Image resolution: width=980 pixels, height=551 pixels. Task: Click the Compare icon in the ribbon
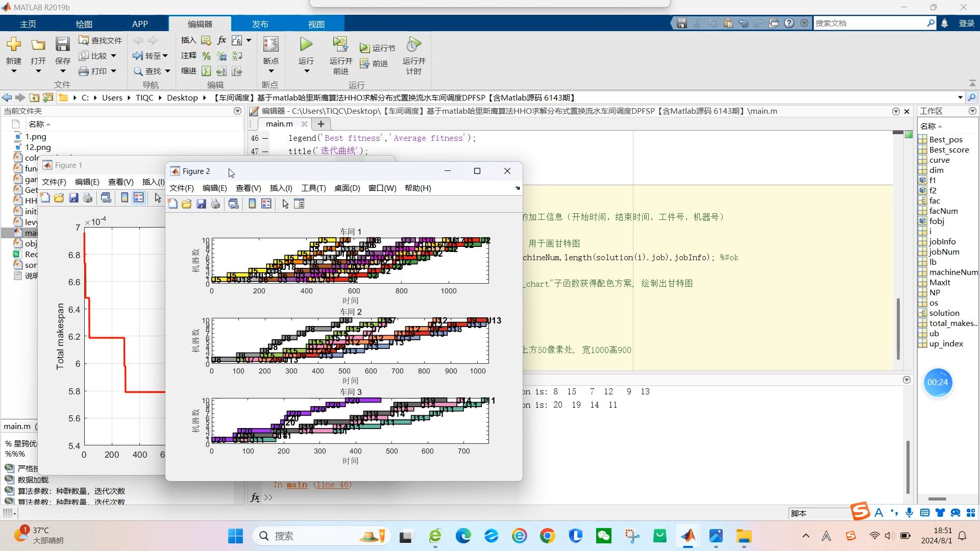click(x=84, y=55)
